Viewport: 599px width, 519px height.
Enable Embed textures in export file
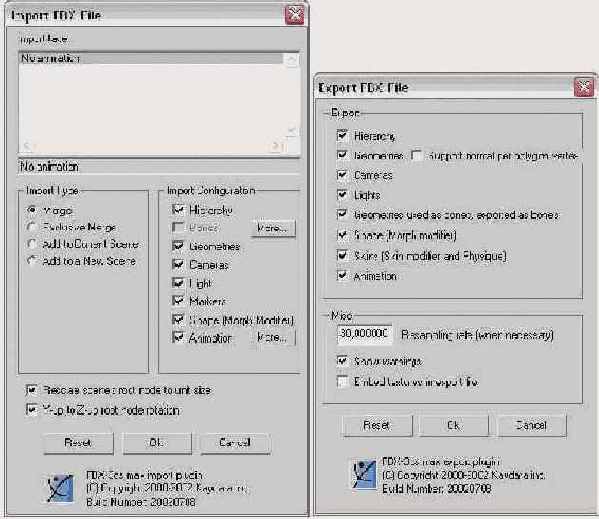[x=343, y=382]
